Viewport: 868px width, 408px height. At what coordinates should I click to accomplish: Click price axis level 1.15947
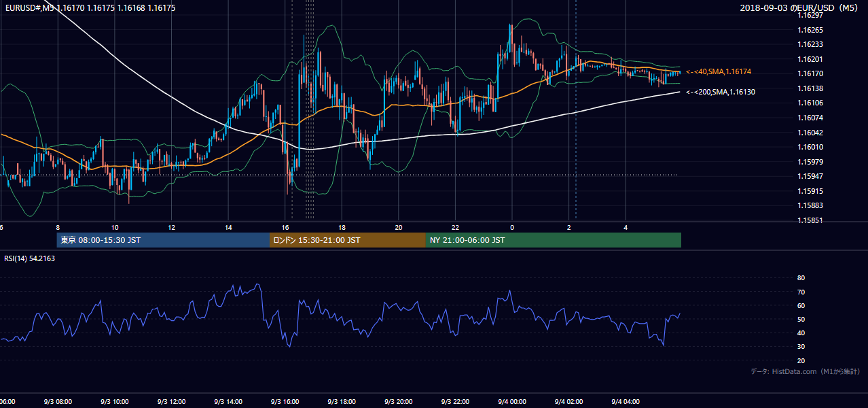point(810,176)
